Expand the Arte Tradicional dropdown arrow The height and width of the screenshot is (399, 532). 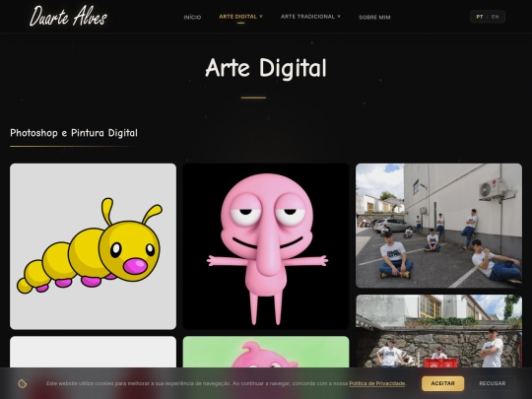tap(339, 17)
